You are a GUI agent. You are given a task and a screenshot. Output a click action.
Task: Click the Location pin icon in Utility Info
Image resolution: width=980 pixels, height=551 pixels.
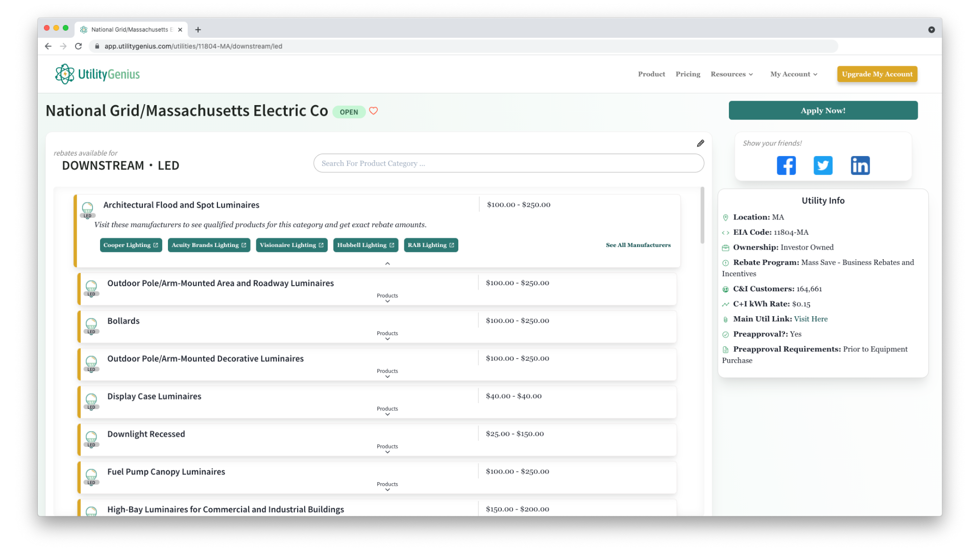[x=725, y=217]
